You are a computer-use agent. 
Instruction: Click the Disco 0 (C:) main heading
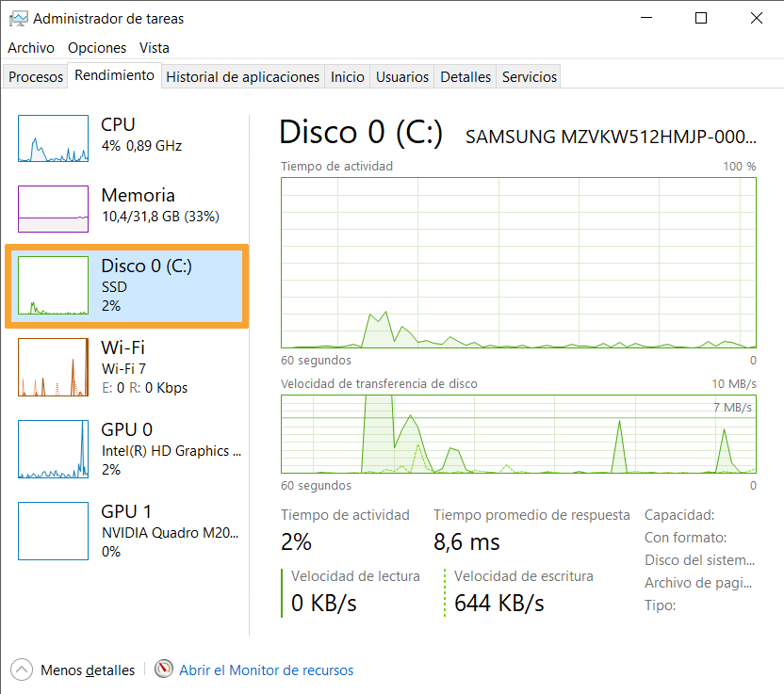pos(361,133)
